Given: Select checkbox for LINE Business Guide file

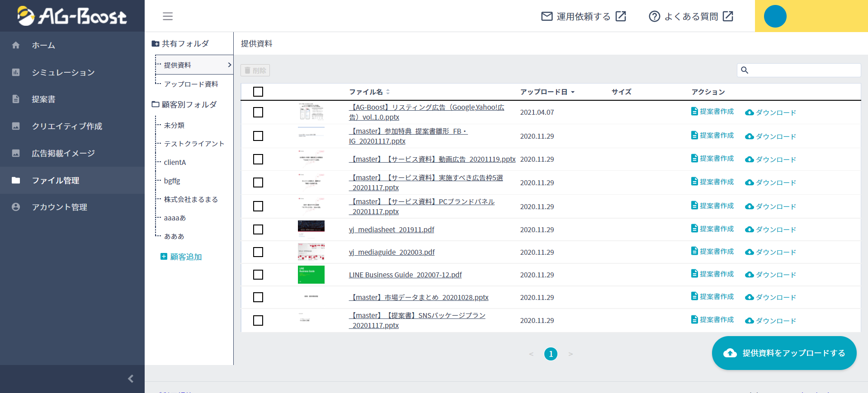Looking at the screenshot, I should point(258,275).
